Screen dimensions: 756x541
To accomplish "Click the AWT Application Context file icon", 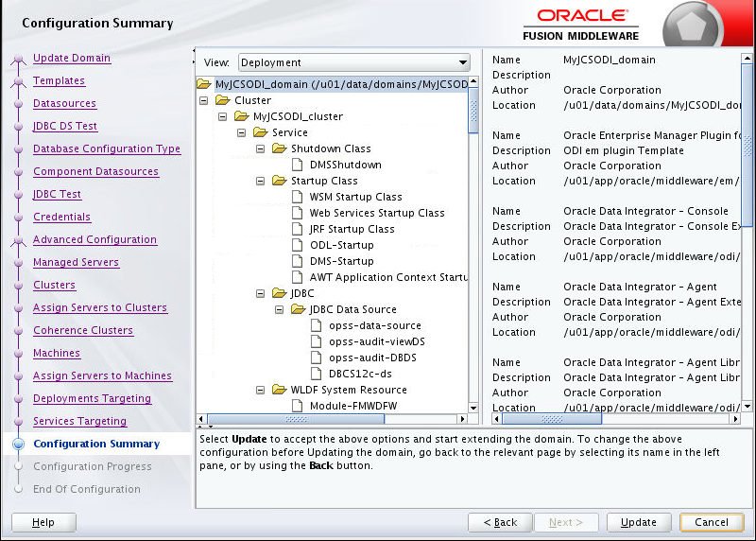I will click(x=298, y=277).
